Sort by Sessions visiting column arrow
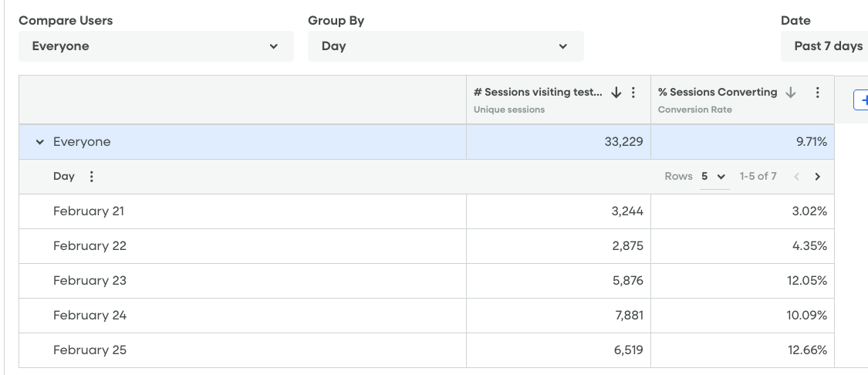Image resolution: width=868 pixels, height=375 pixels. (x=616, y=93)
